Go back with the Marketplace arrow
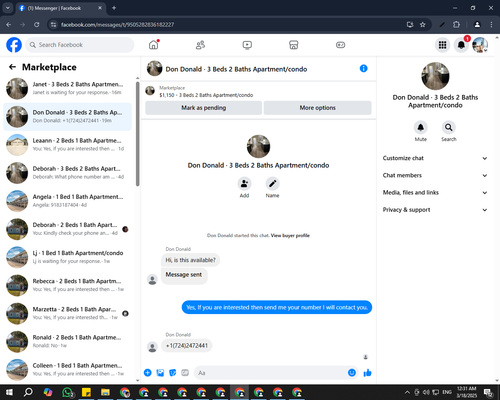500x400 pixels. tap(12, 67)
